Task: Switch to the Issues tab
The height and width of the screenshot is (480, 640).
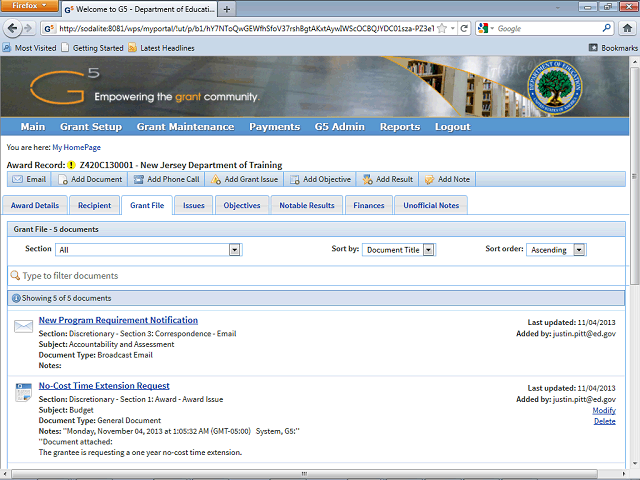Action: pyautogui.click(x=193, y=205)
